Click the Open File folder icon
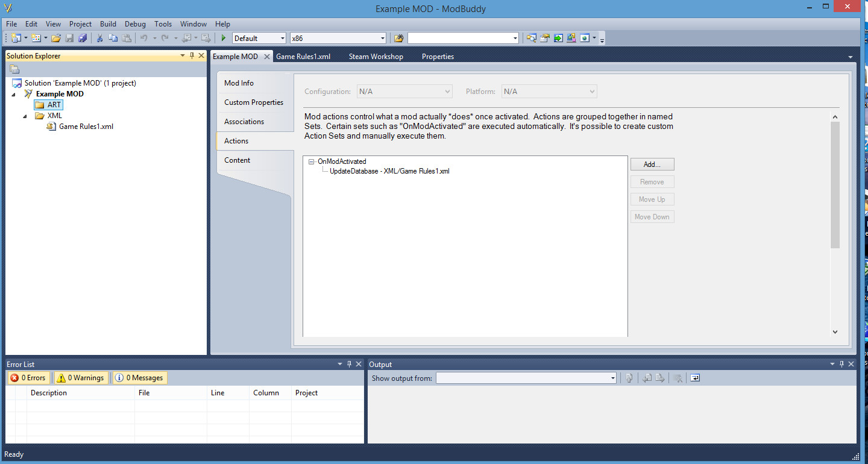The width and height of the screenshot is (868, 464). (x=56, y=38)
